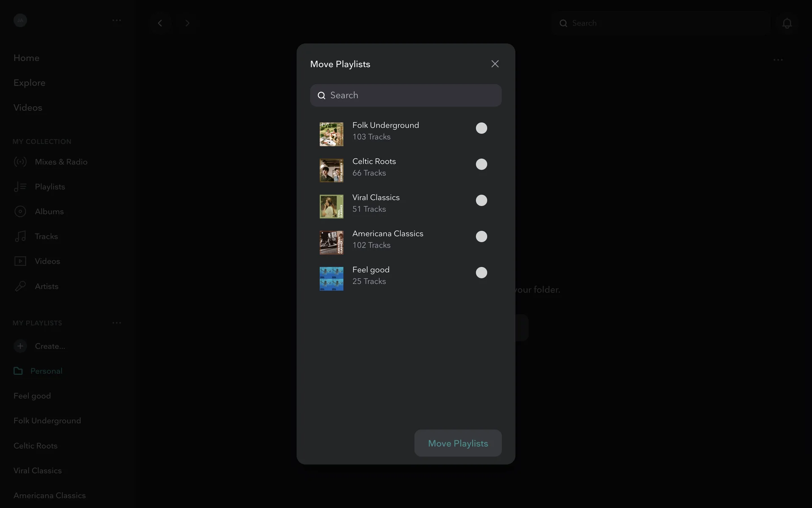The width and height of the screenshot is (812, 508).
Task: Select the Viral Classics radio button
Action: click(x=481, y=200)
